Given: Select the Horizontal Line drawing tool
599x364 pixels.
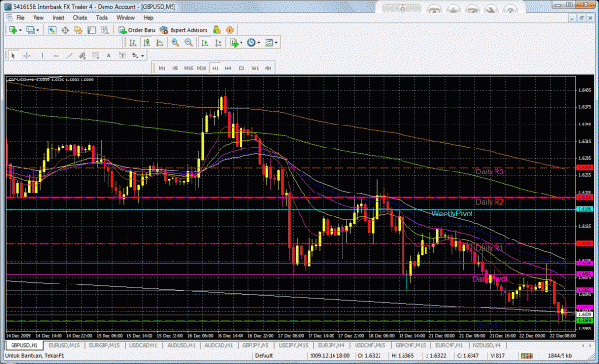Looking at the screenshot, I should [56, 56].
